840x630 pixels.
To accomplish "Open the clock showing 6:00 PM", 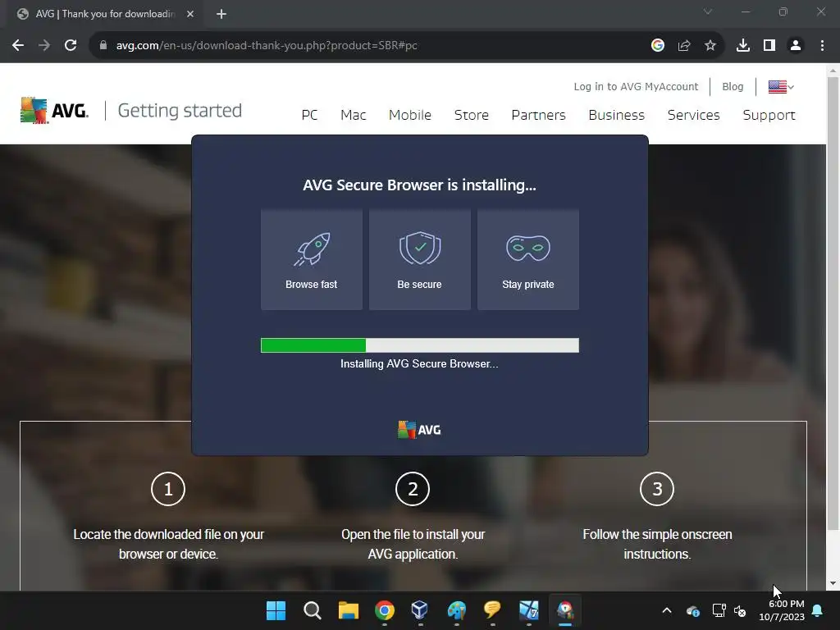I will coord(782,610).
